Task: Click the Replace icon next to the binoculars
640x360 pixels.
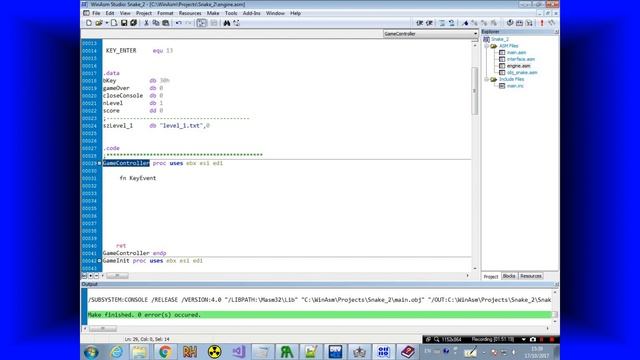Action: point(237,23)
